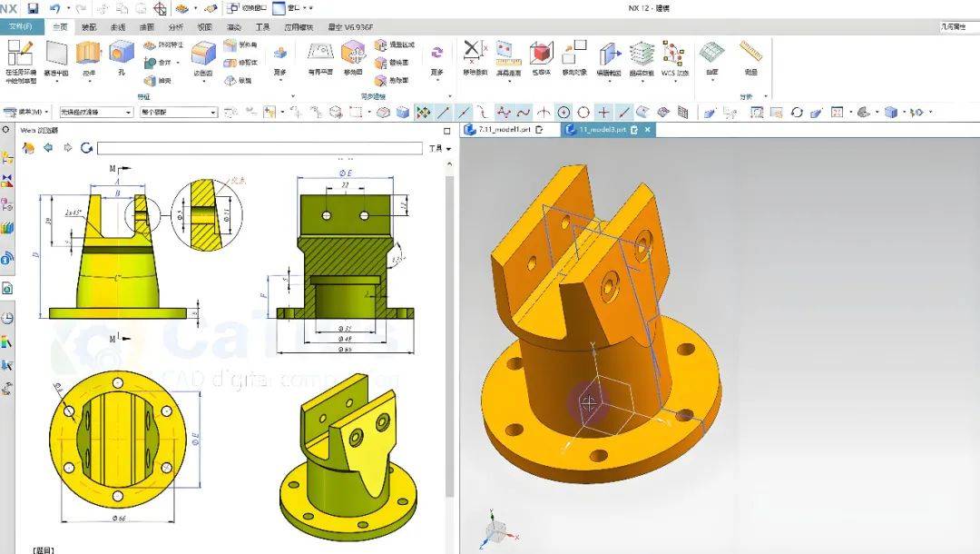Click the Undo arrow icon

tap(55, 8)
